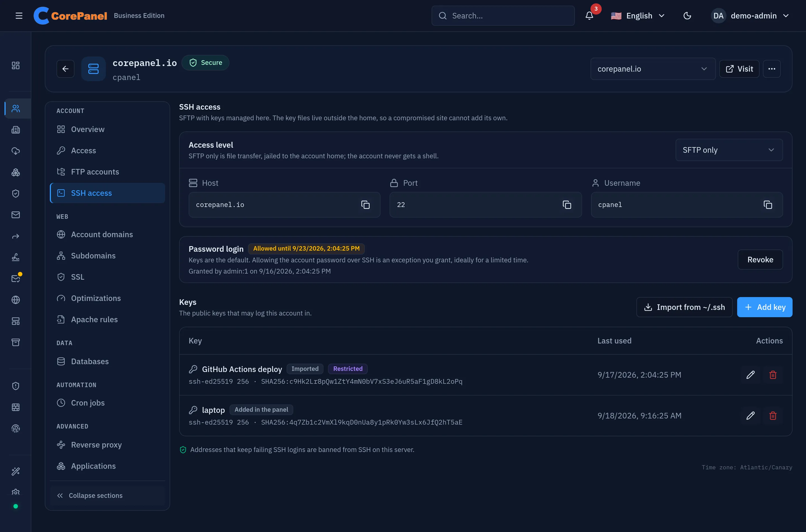This screenshot has width=806, height=532.
Task: Open the three-dot more options menu
Action: click(x=772, y=69)
